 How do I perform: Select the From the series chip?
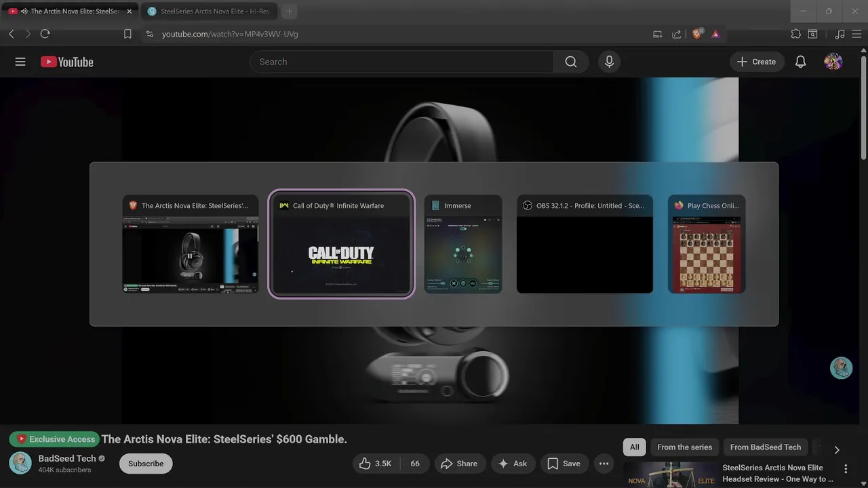point(684,447)
